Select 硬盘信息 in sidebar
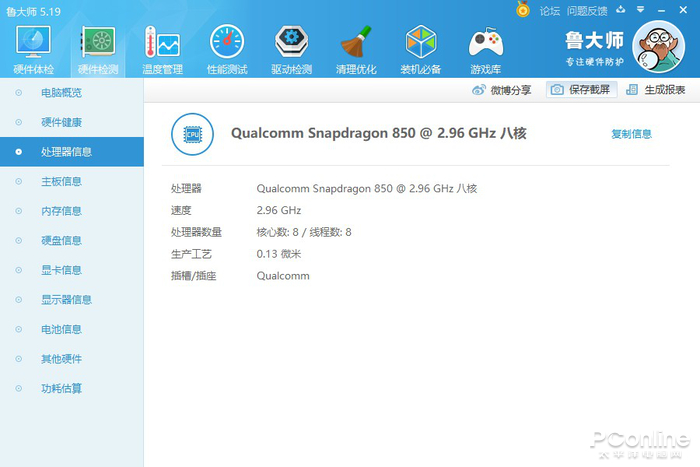The image size is (700, 467). (x=72, y=241)
